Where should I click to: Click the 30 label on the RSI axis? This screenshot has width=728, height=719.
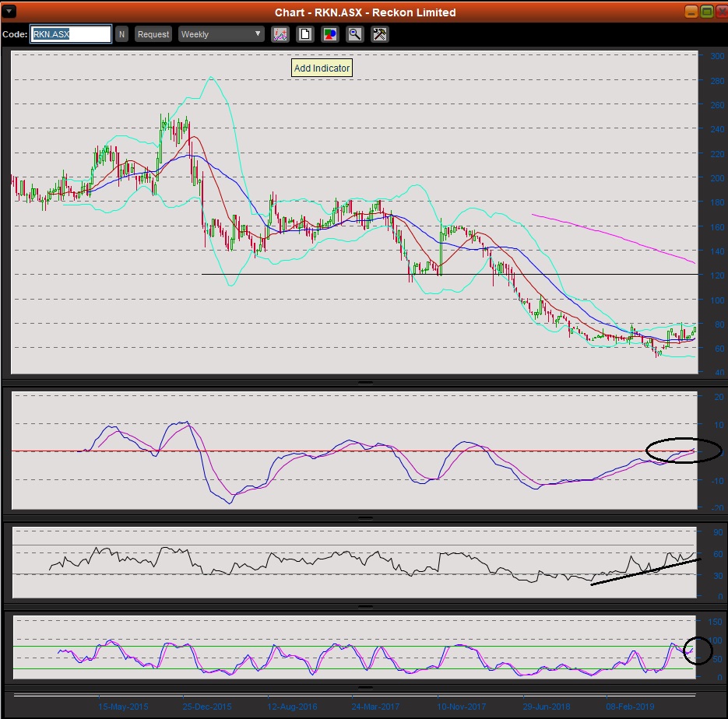[718, 576]
